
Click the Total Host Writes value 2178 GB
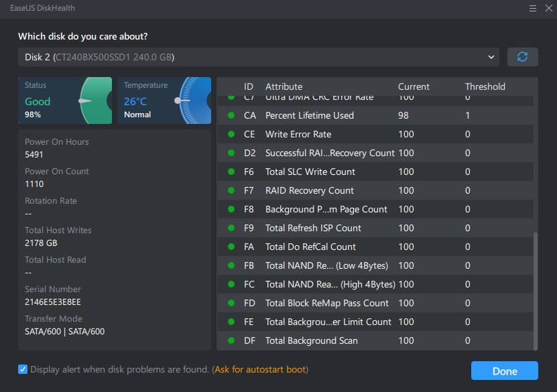[x=41, y=243]
